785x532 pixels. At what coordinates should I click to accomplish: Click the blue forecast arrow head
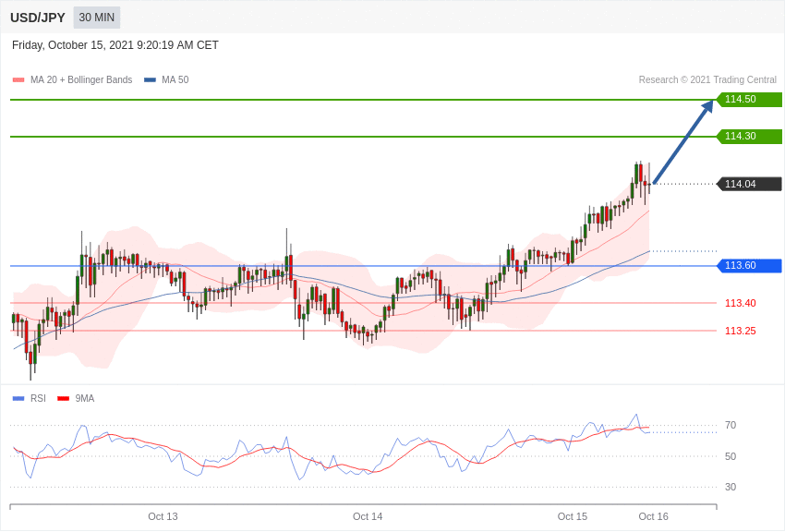pyautogui.click(x=707, y=106)
